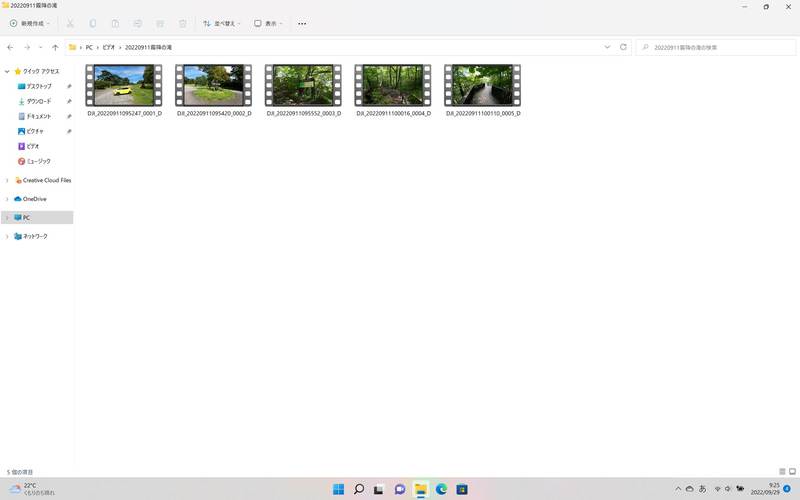This screenshot has width=800, height=500.
Task: Launch Microsoft Edge from taskbar
Action: click(x=441, y=489)
